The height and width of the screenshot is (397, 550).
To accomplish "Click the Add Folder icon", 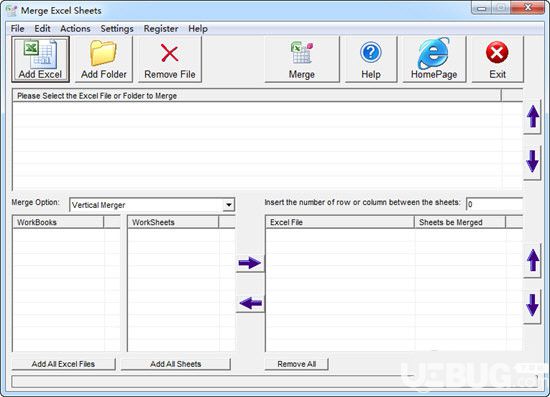I will click(103, 53).
